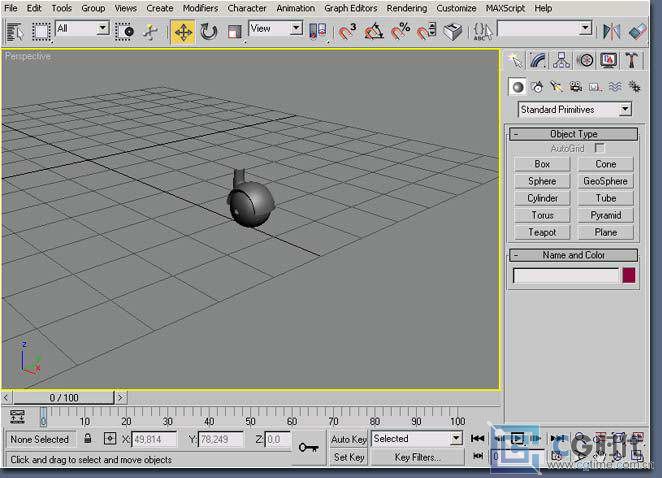Click the Cone primitive button
Screen dimensions: 662x478
point(606,164)
